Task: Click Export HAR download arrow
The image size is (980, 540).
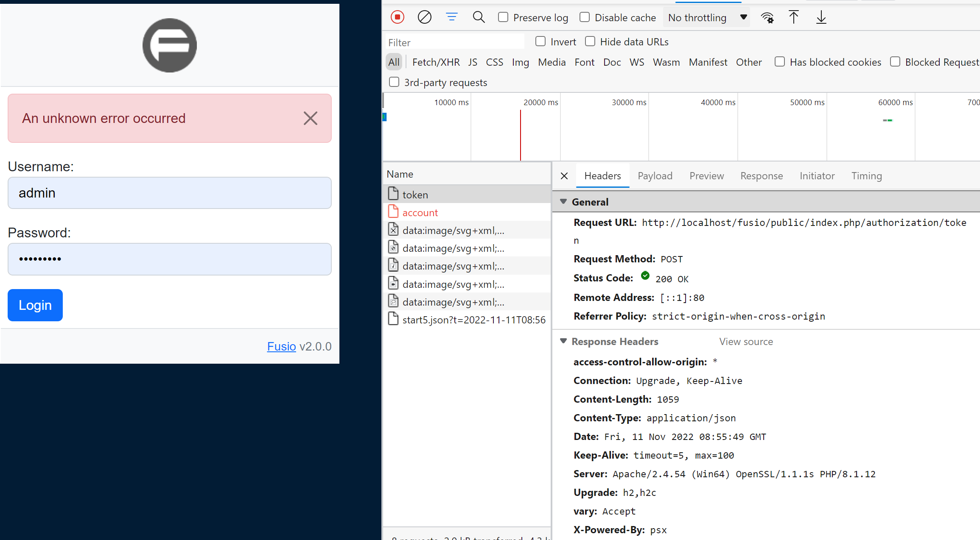Action: (x=821, y=17)
